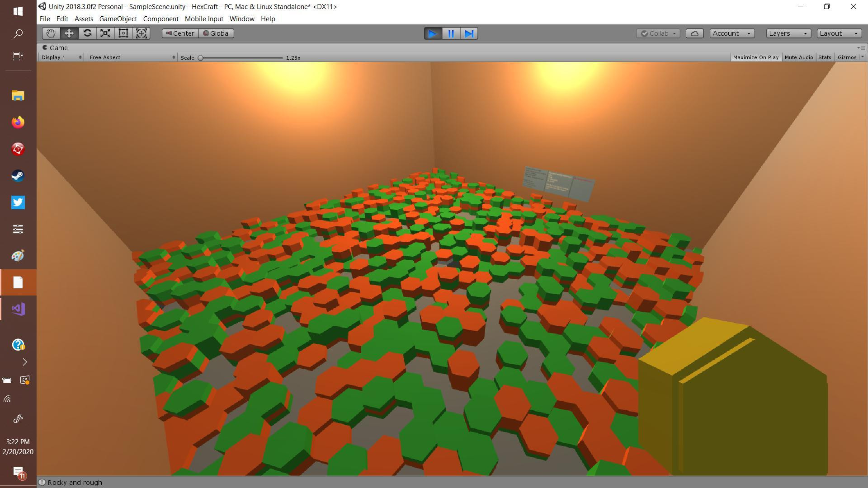This screenshot has width=868, height=488.
Task: Open the Window menu
Action: 242,19
